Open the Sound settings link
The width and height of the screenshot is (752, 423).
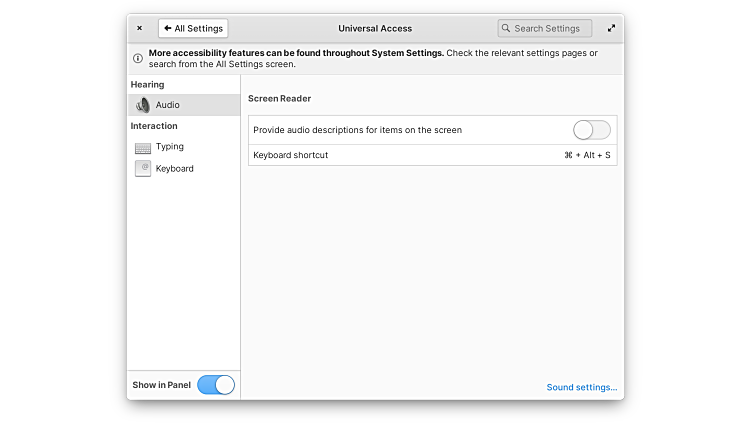581,387
